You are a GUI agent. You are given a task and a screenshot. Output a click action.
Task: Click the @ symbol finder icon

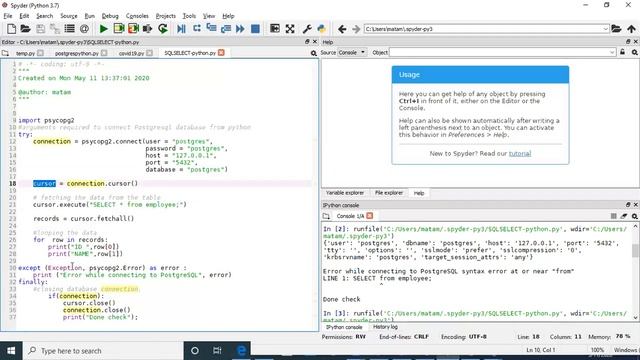(x=84, y=29)
